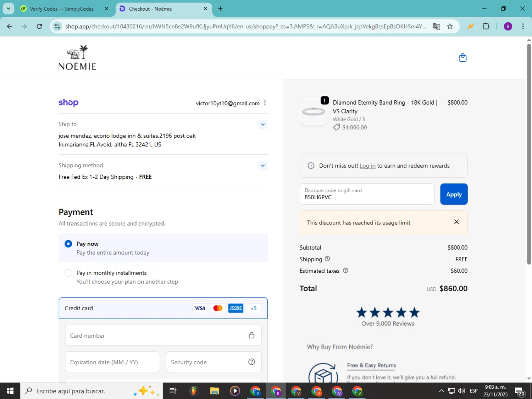Click the Log in rewards link

tap(367, 166)
